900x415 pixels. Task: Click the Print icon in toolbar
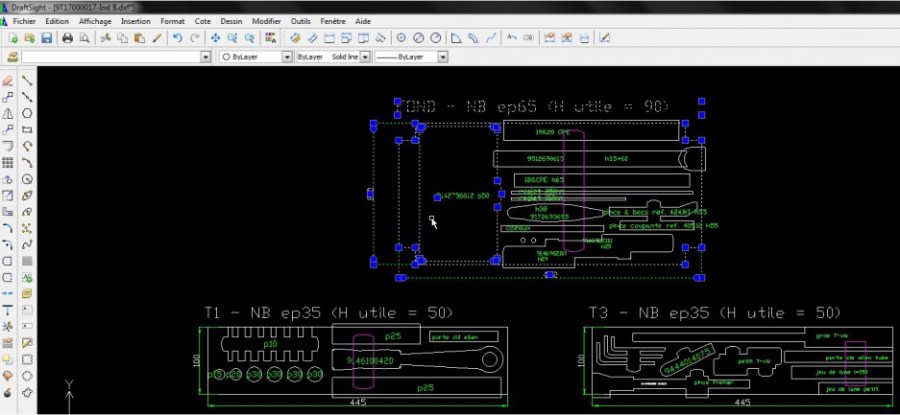68,38
